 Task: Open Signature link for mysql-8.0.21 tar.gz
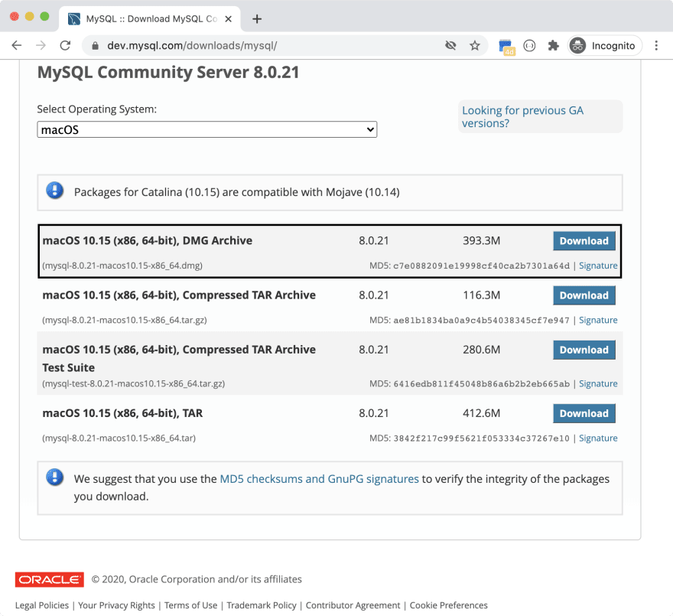pos(598,320)
